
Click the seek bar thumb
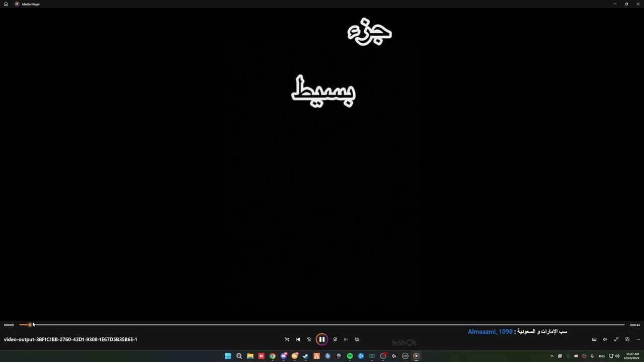(x=30, y=325)
